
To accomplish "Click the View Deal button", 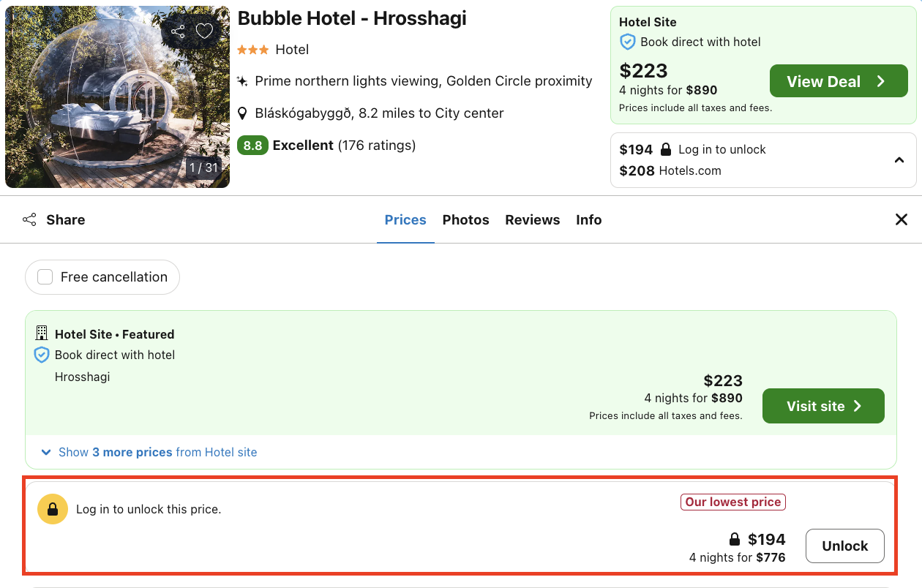I will pyautogui.click(x=839, y=80).
